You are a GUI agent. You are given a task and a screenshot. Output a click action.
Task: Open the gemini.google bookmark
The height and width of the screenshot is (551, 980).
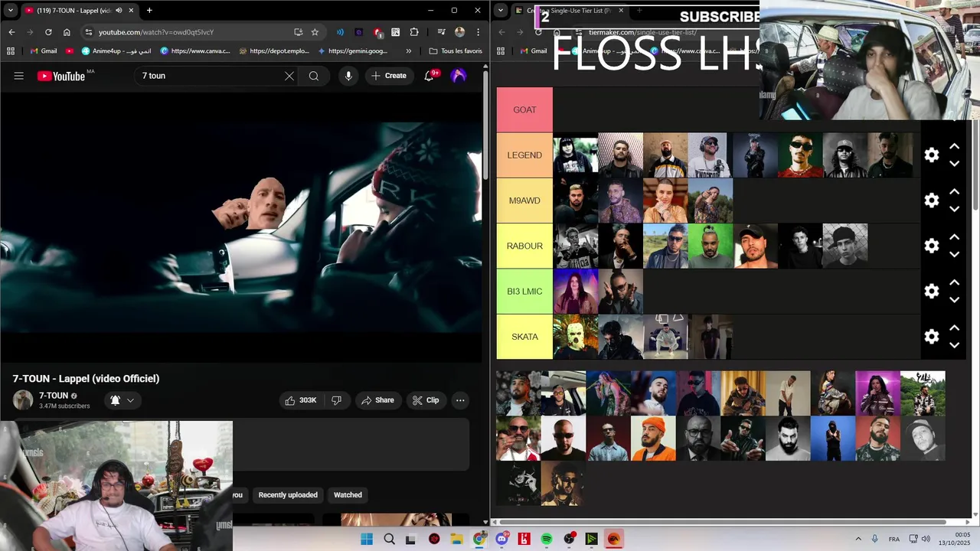click(x=353, y=51)
